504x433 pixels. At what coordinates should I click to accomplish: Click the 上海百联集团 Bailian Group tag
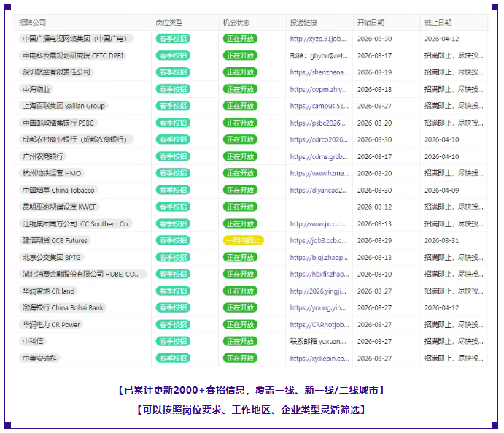point(63,106)
